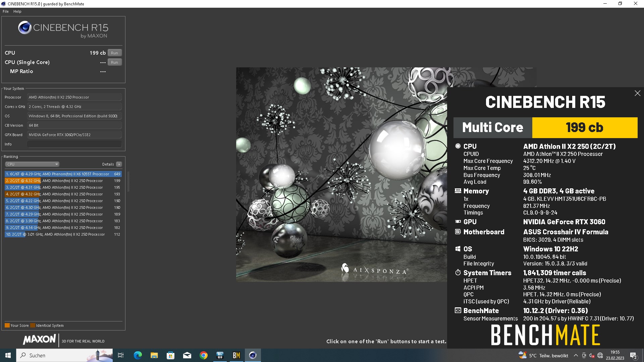The image size is (644, 362).
Task: Click the System Timers stopwatch icon
Action: pyautogui.click(x=458, y=273)
